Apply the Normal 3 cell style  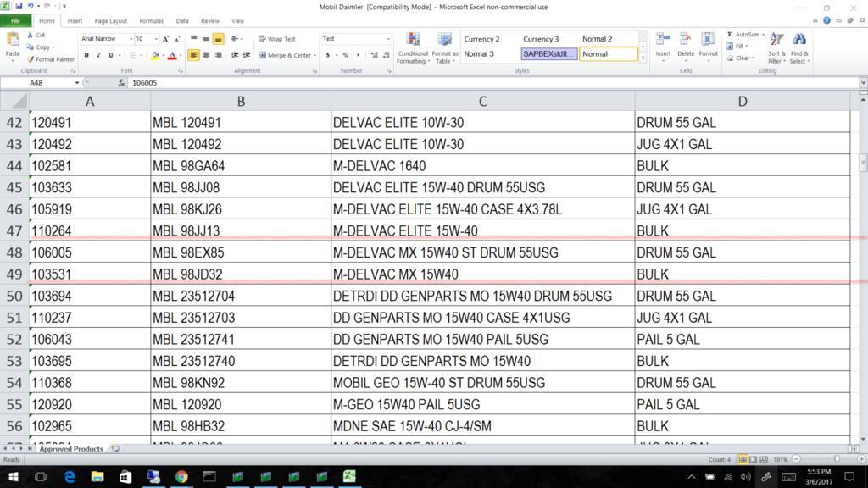pos(479,53)
